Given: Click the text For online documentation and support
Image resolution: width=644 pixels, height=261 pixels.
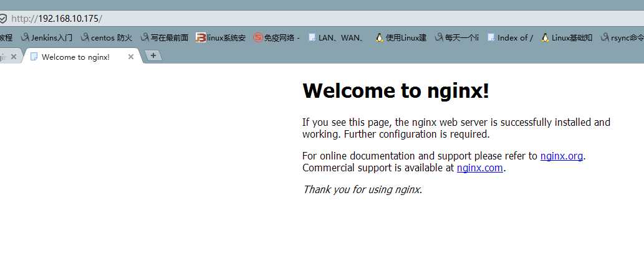Looking at the screenshot, I should click(x=387, y=156).
